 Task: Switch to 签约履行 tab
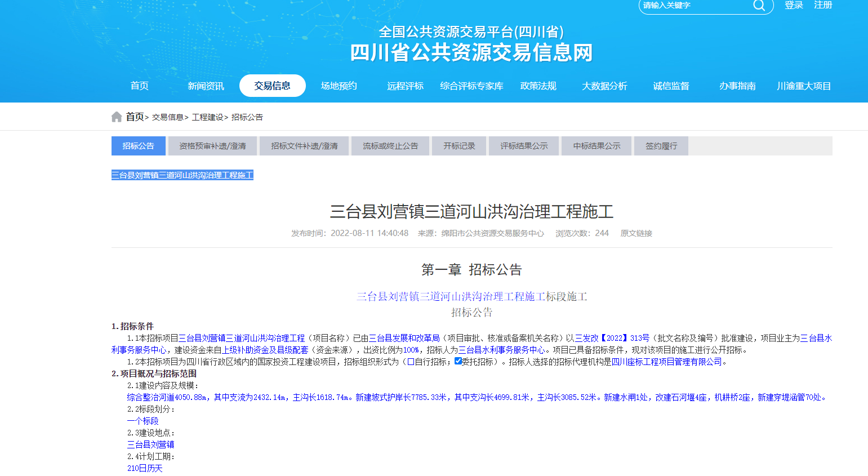[661, 146]
